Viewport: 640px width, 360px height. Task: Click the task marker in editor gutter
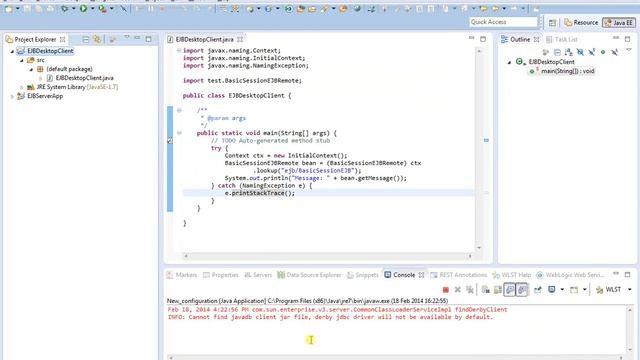[170, 141]
